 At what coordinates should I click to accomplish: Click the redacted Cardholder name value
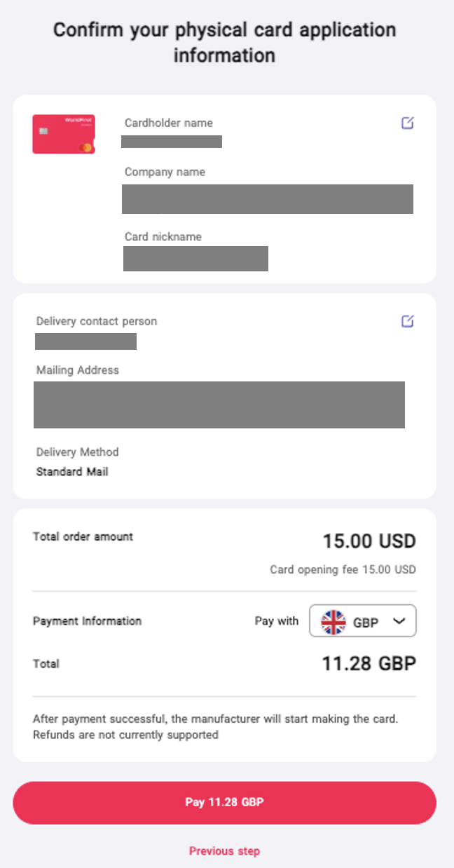172,142
